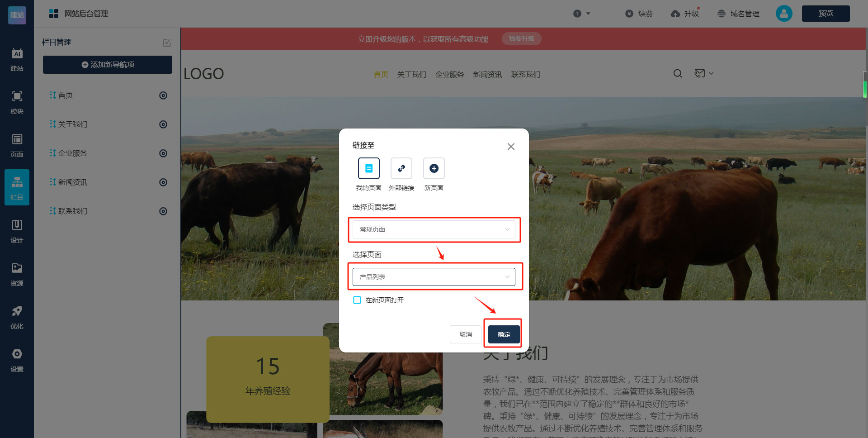This screenshot has height=438, width=868.
Task: Click 续费 in the top bar
Action: click(639, 14)
